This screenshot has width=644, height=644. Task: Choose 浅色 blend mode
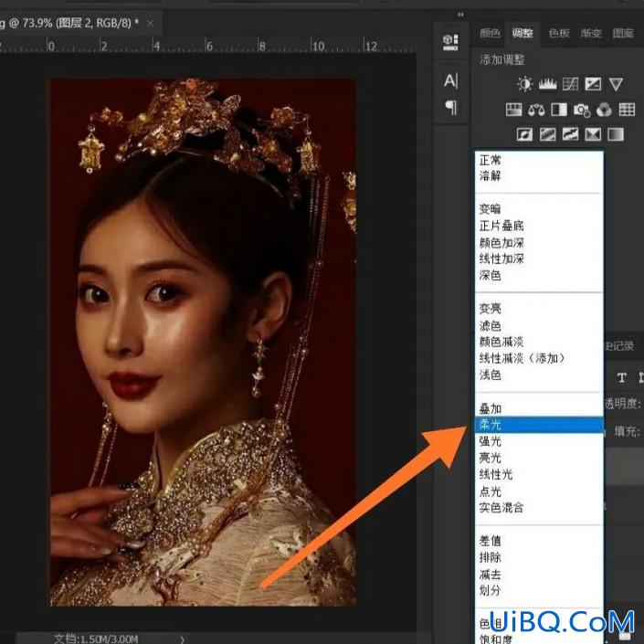click(539, 375)
